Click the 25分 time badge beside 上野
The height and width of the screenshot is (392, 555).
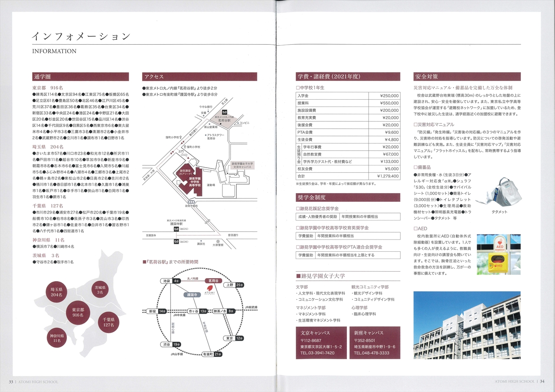tap(240, 285)
